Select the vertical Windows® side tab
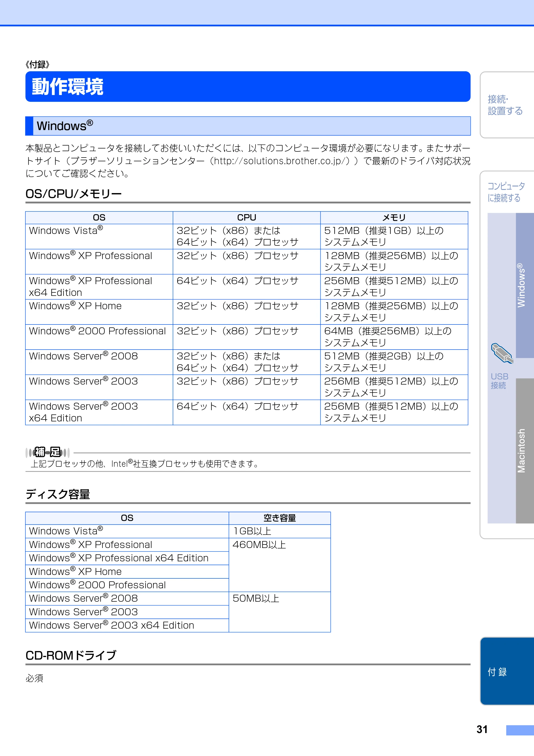 click(x=525, y=285)
